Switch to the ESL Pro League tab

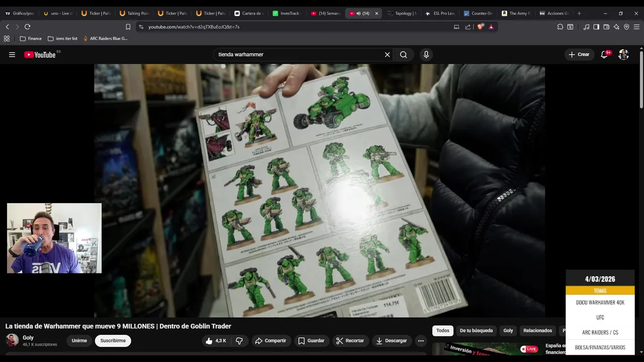[440, 14]
